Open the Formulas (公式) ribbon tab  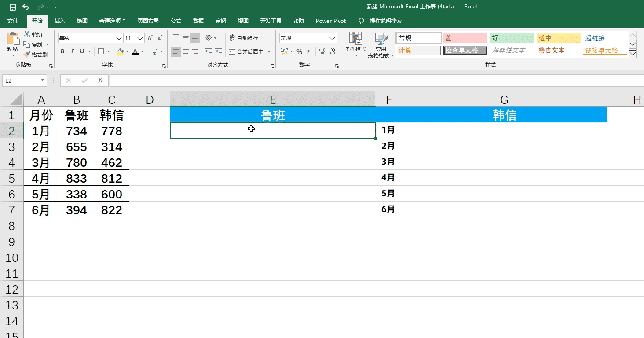pyautogui.click(x=176, y=21)
